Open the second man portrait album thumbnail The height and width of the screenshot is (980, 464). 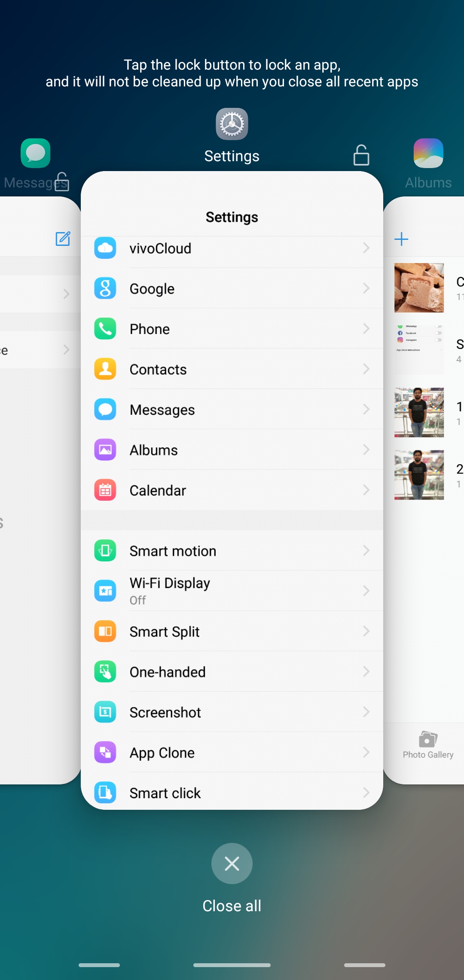pyautogui.click(x=419, y=475)
